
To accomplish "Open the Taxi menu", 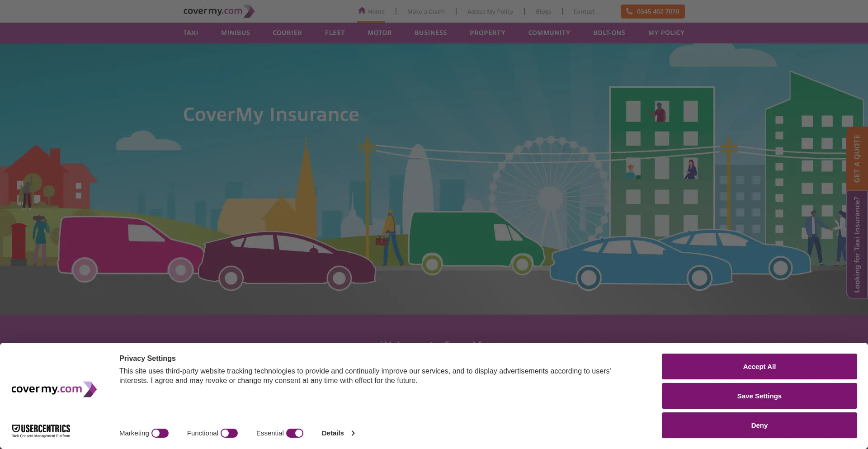I will click(x=191, y=33).
